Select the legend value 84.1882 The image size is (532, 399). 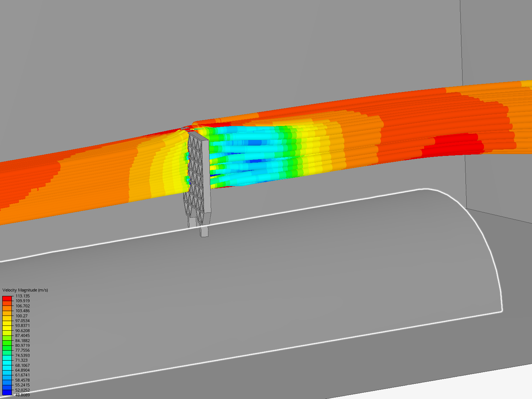click(x=23, y=341)
